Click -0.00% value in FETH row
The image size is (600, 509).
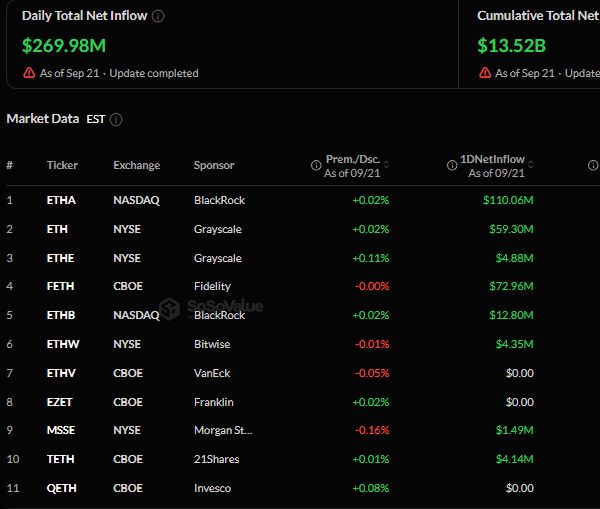(372, 286)
